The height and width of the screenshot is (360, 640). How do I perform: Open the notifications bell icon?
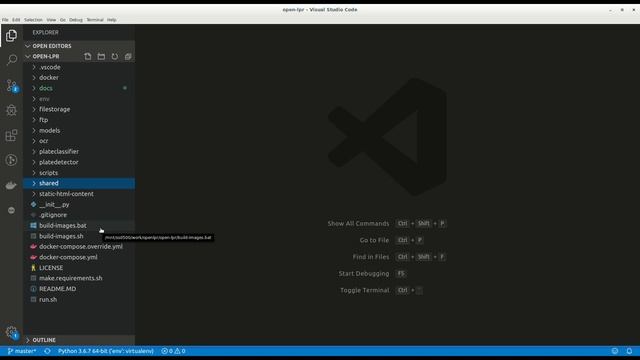629,351
